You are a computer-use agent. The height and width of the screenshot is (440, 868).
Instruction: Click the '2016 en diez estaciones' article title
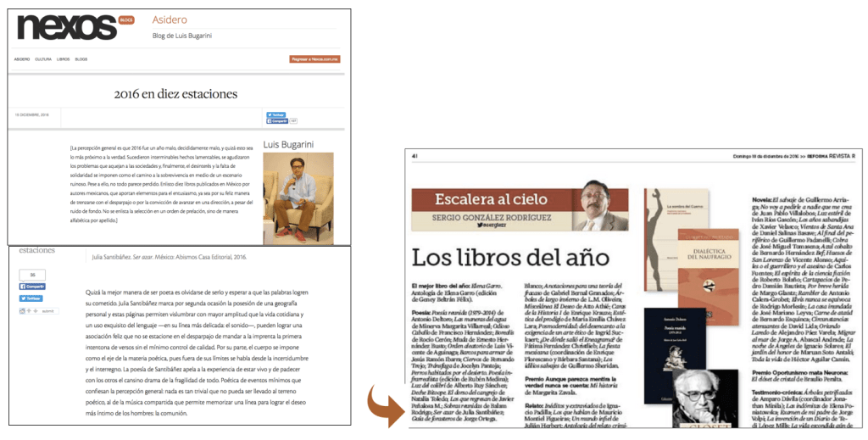point(175,94)
